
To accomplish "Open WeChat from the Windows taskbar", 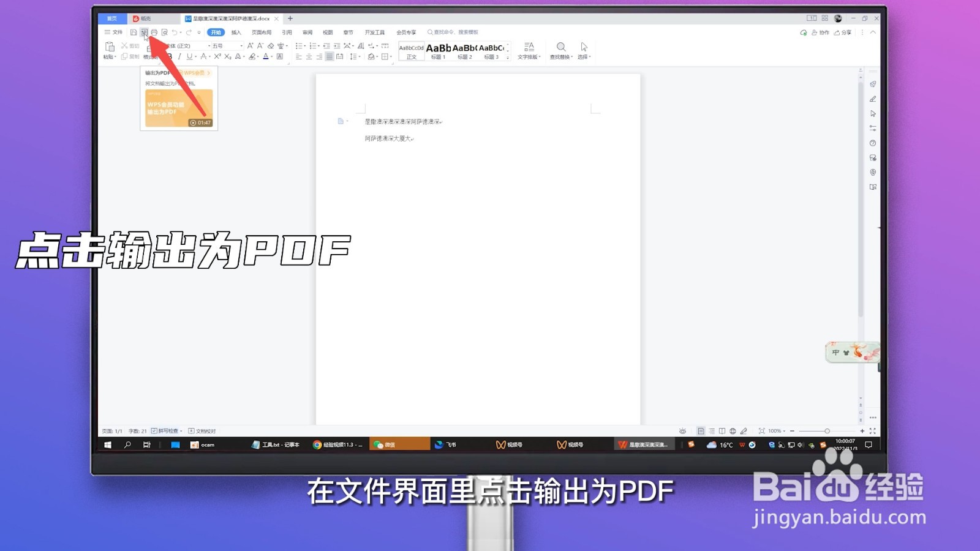I will point(398,444).
